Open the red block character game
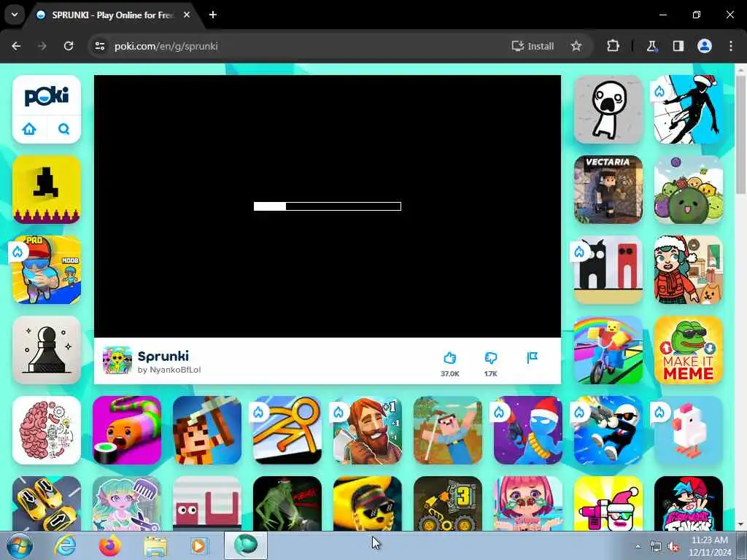Screen dimensions: 747x560 [207, 503]
